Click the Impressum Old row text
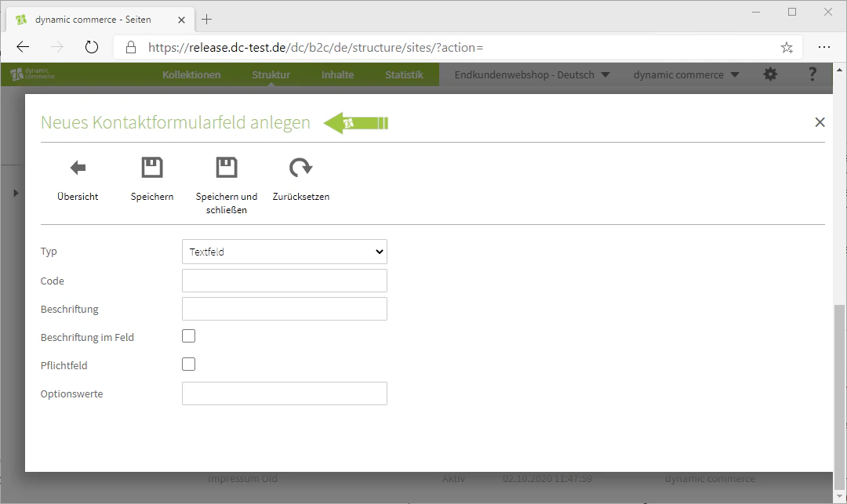The image size is (847, 504). tap(242, 479)
